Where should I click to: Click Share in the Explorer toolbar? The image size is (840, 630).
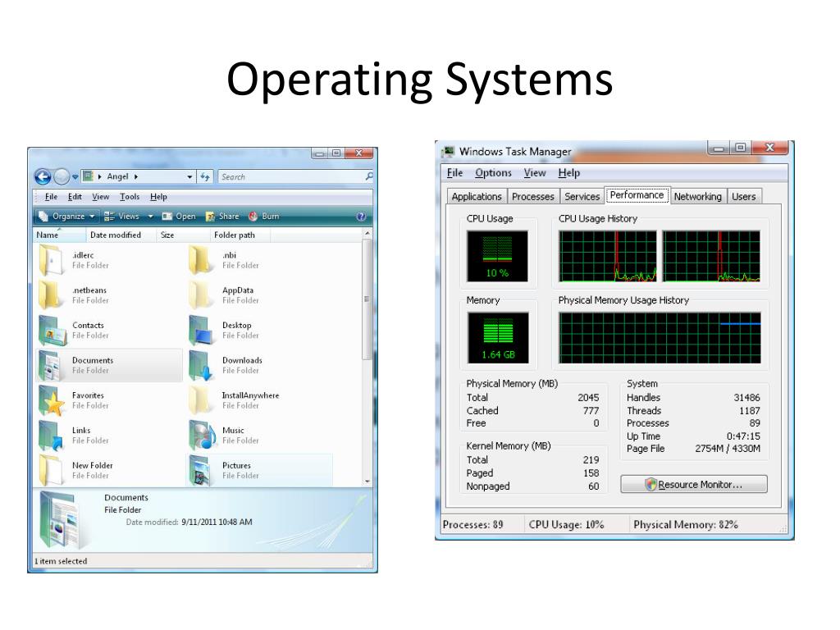pos(222,217)
